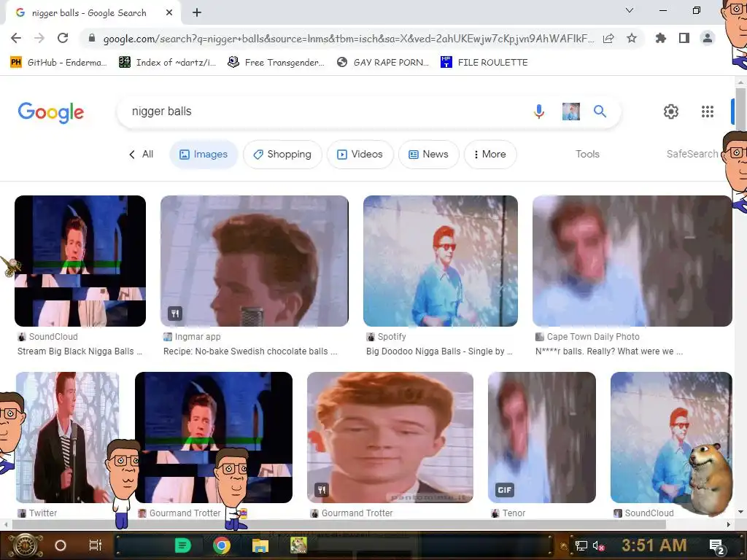Screen dimensions: 747x560
Task: Click the vertical page scrollbar
Action: point(740,109)
